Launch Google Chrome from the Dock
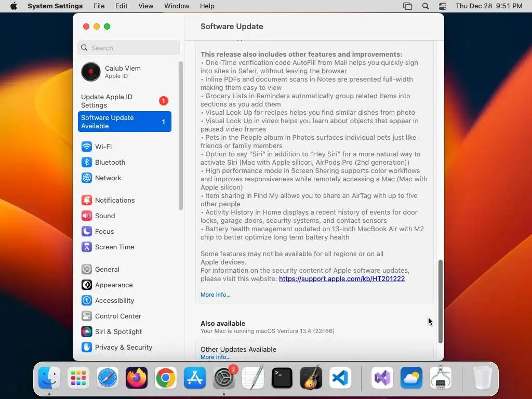Viewport: 532px width, 399px height. pyautogui.click(x=166, y=378)
